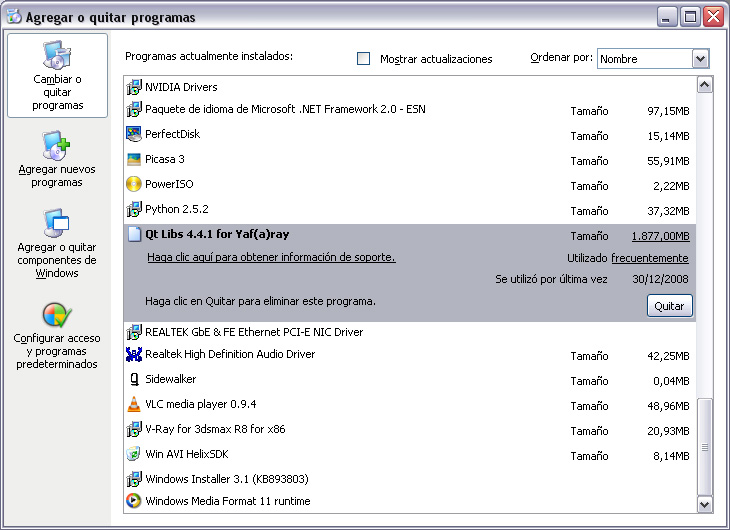Select the Realtek High Definition Audio icon
Screen dimensions: 730x530
click(134, 355)
